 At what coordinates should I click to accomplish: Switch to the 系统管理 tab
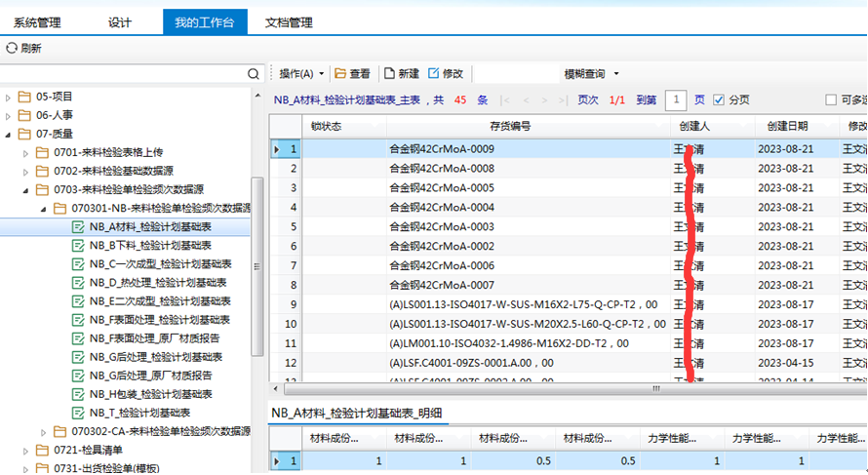(38, 22)
